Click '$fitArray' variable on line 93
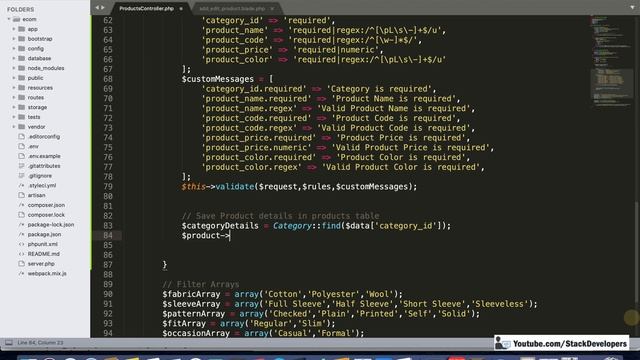The height and width of the screenshot is (360, 640). point(184,324)
